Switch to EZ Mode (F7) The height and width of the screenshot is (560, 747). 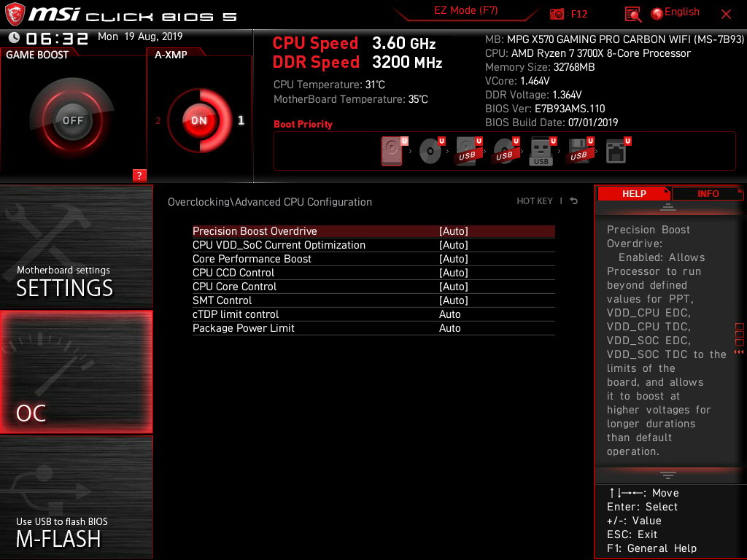coord(465,10)
